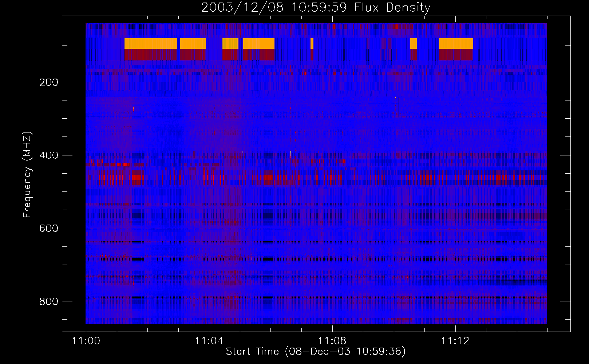Screen dimensions: 589x364
Task: Click the plot title '2003/12/08 10:59:59 Flux Density'
Action: (x=316, y=7)
